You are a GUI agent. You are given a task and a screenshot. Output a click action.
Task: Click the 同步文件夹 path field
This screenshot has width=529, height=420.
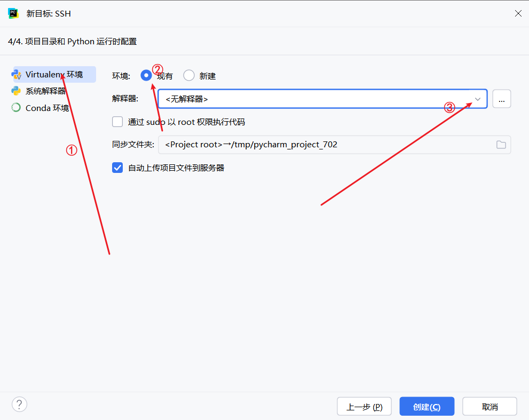pyautogui.click(x=334, y=145)
